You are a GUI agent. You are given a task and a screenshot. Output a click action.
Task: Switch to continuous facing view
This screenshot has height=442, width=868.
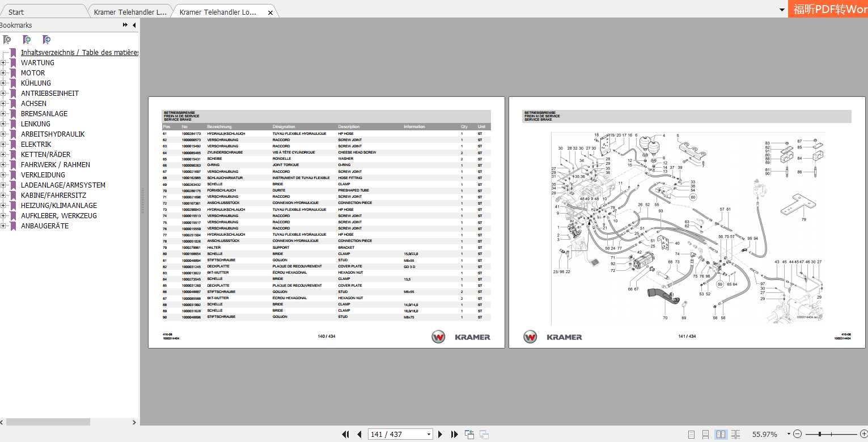coord(735,434)
